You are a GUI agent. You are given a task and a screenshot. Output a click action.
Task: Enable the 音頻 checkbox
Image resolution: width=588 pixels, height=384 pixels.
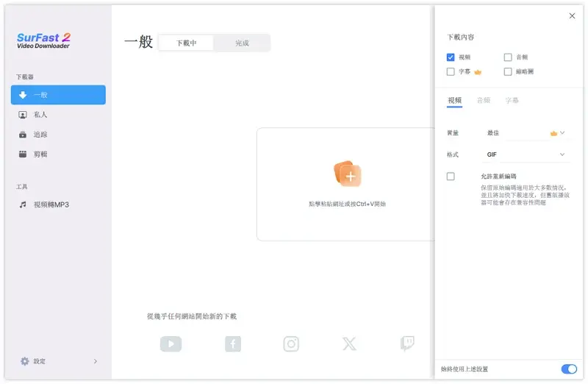click(x=508, y=57)
